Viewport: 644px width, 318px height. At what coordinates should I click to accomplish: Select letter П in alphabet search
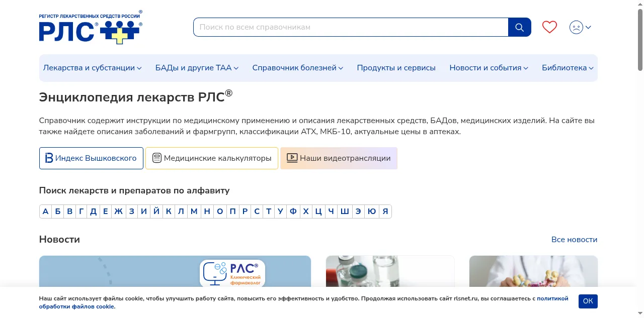click(232, 211)
